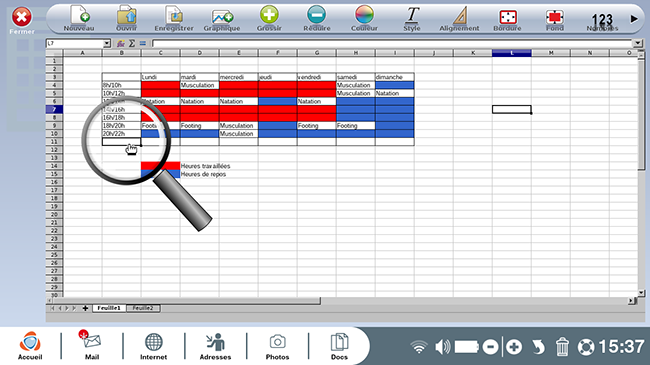Viewport: 650px width, 365px height.
Task: Zoom in with the green Grossir icon
Action: click(x=269, y=18)
